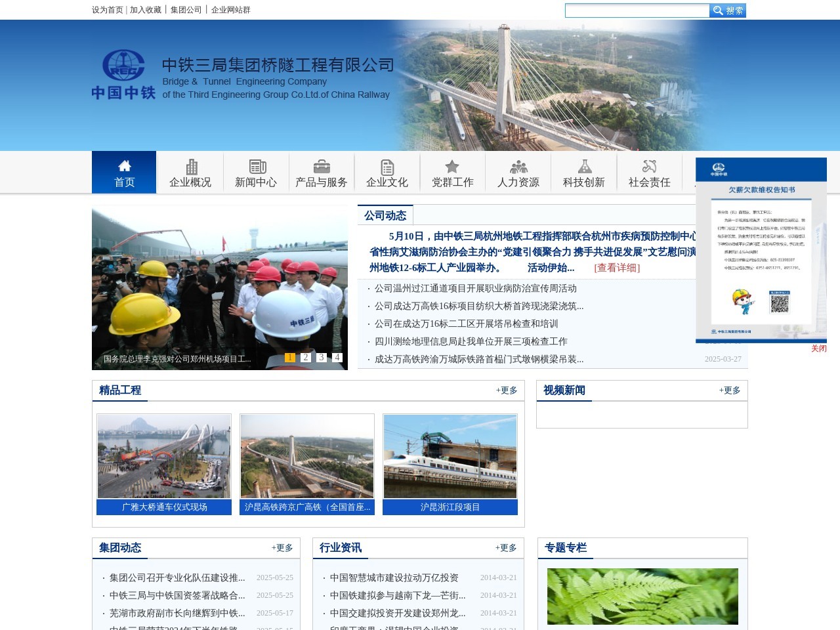Open 广雅大桥通车仪式现场 thumbnail image
The height and width of the screenshot is (630, 840).
point(164,456)
